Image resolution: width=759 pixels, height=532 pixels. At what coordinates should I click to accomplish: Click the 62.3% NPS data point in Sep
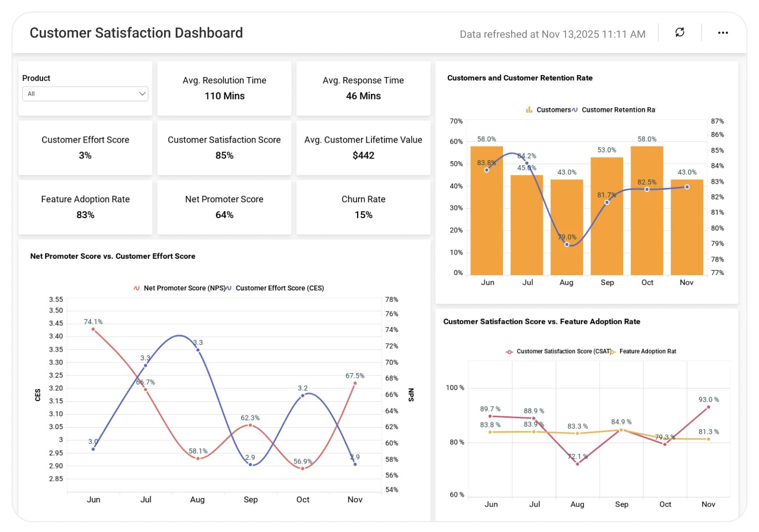(250, 425)
